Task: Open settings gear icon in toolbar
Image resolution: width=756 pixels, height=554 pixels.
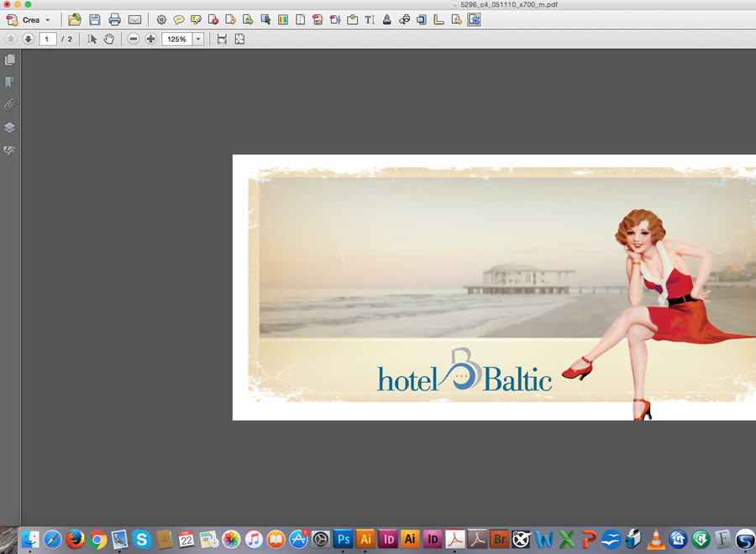Action: click(161, 19)
